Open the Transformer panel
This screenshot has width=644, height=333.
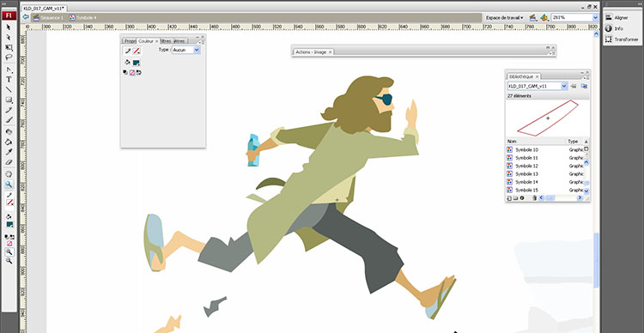pos(622,39)
